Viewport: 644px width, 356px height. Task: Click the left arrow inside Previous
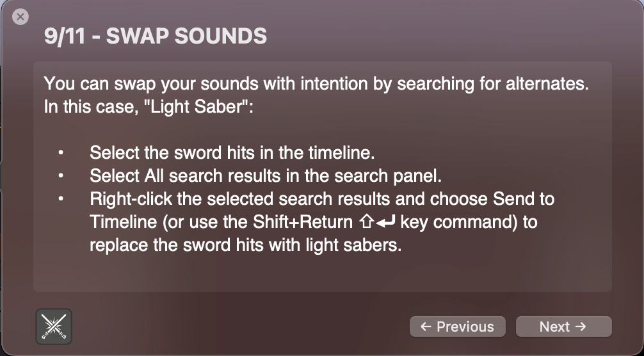point(426,327)
